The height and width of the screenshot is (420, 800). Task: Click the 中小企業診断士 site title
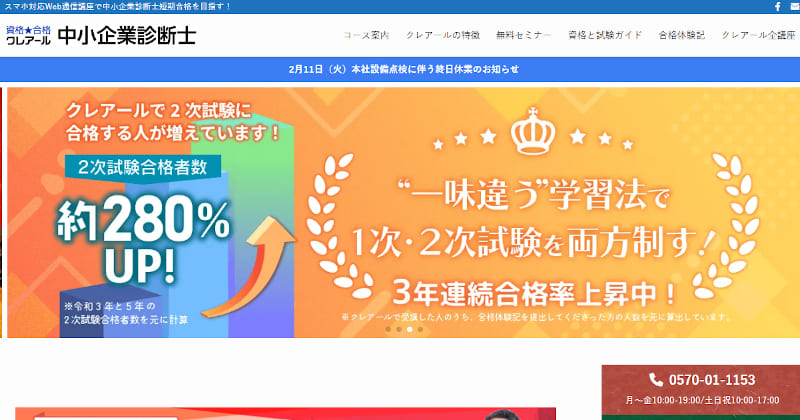coord(127,35)
